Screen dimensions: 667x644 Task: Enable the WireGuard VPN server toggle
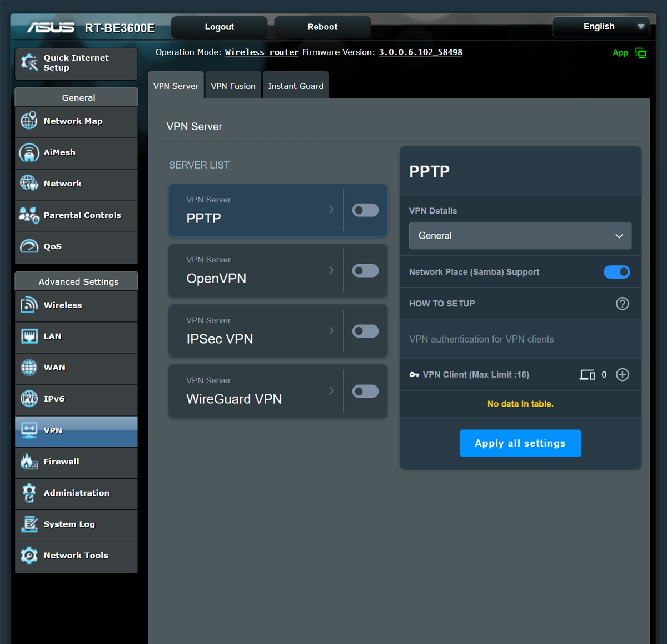coord(365,392)
